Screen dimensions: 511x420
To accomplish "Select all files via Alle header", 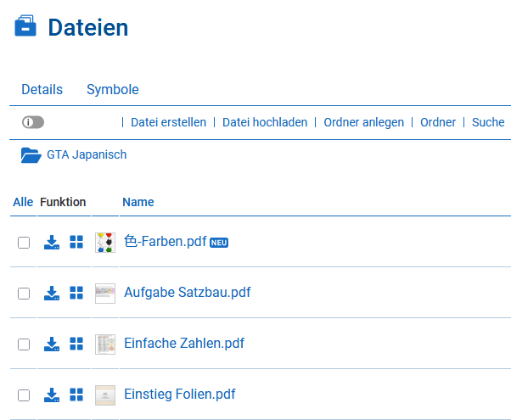I will 23,202.
